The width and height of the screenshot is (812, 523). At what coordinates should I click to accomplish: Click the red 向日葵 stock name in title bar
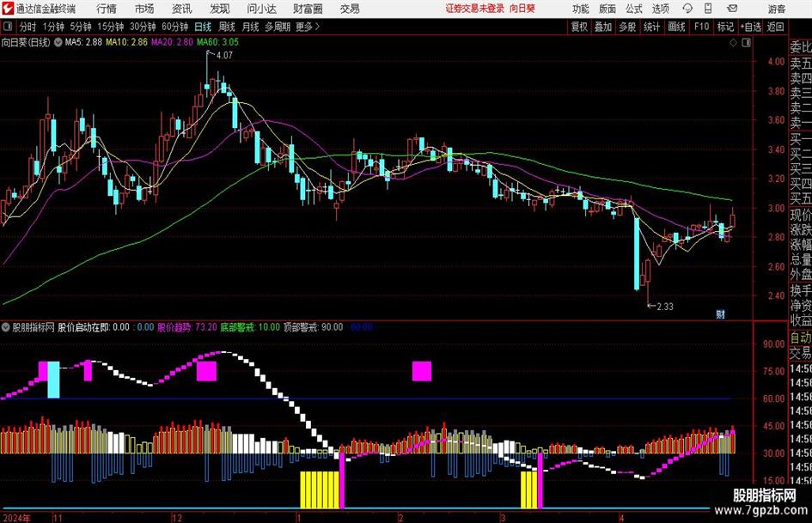[522, 9]
